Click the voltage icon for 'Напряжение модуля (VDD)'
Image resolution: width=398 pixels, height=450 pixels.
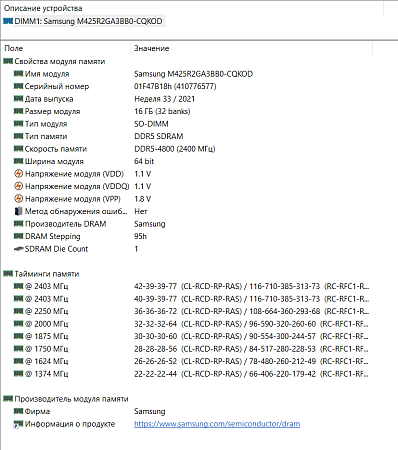(x=19, y=174)
